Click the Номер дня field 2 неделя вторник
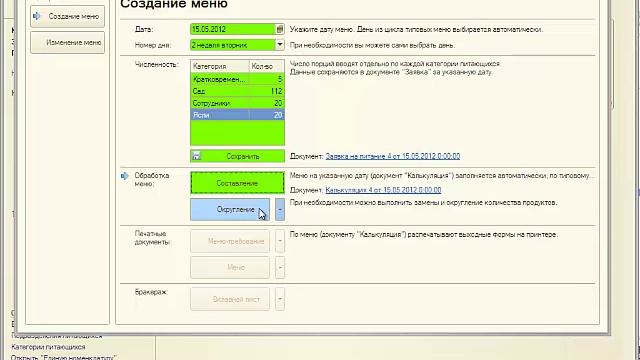The height and width of the screenshot is (360, 640). pyautogui.click(x=233, y=45)
